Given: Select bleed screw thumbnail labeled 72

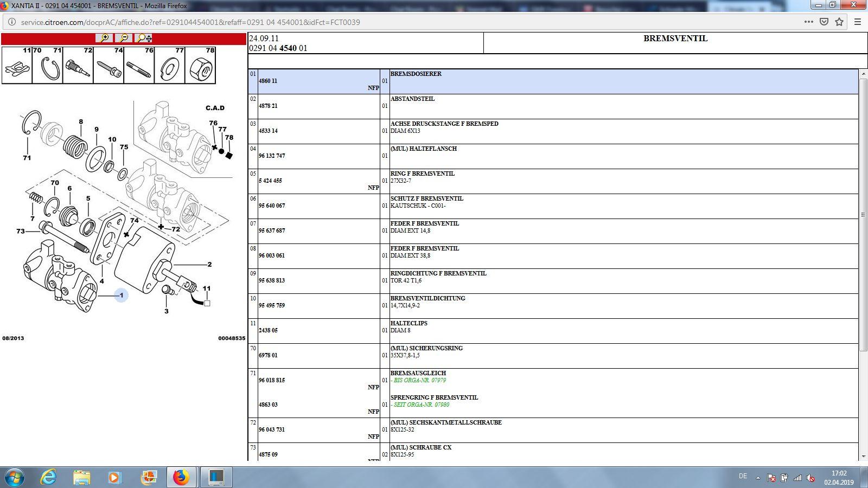Looking at the screenshot, I should tap(78, 65).
